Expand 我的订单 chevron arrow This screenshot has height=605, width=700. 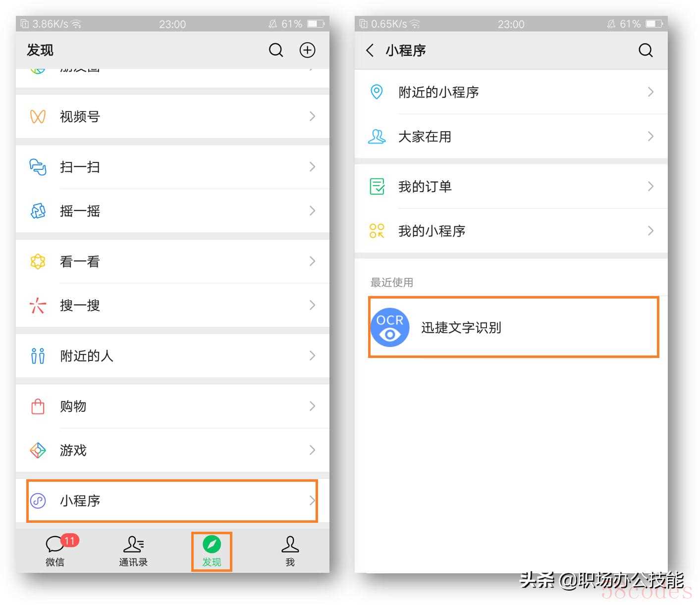click(x=650, y=187)
